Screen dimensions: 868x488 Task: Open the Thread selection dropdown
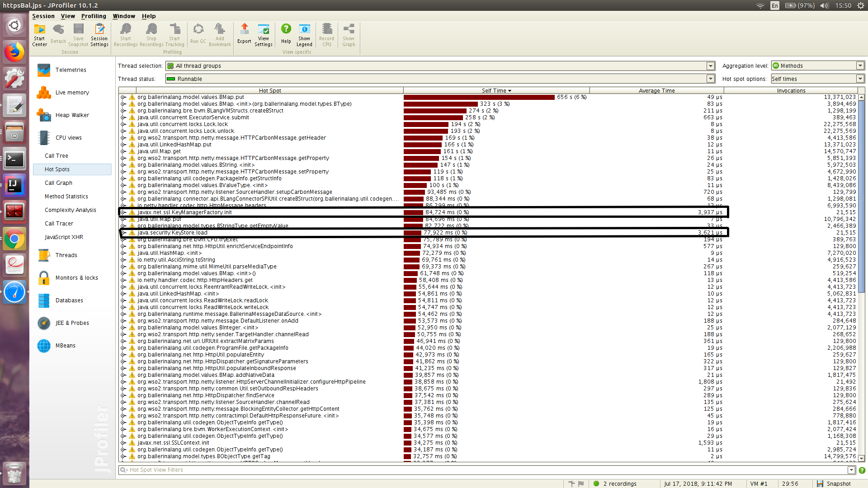pyautogui.click(x=711, y=66)
